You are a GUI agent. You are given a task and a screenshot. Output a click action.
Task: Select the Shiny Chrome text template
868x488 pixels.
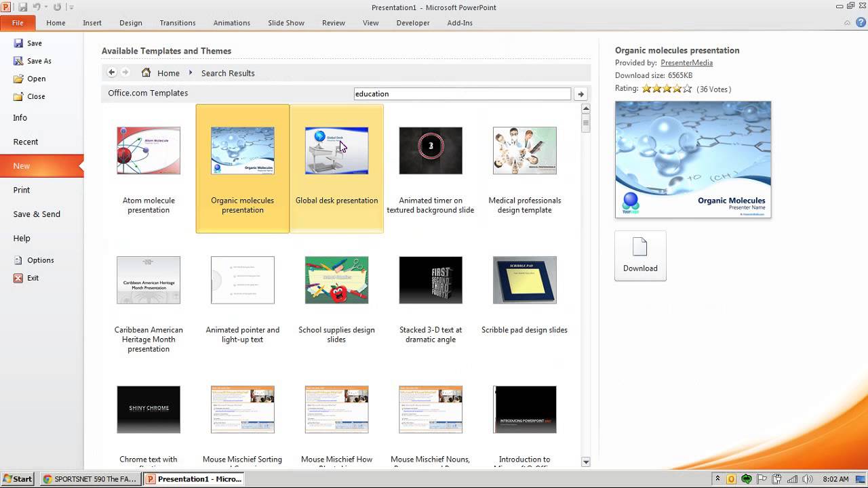point(149,409)
